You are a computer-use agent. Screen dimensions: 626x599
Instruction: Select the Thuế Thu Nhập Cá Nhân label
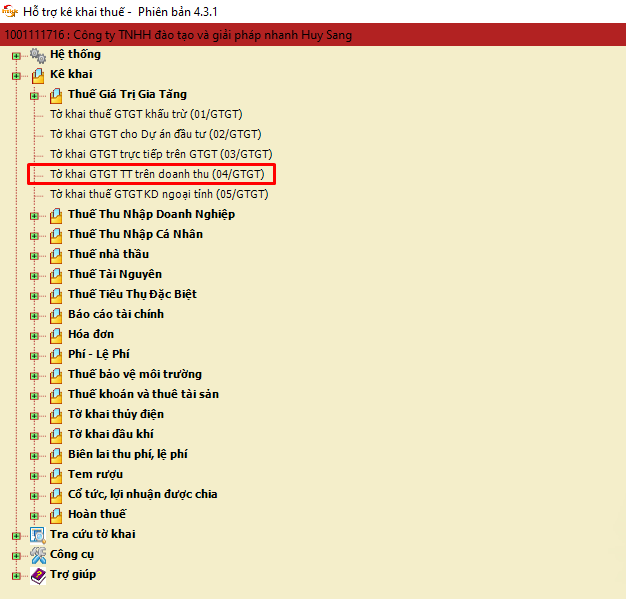coord(135,235)
